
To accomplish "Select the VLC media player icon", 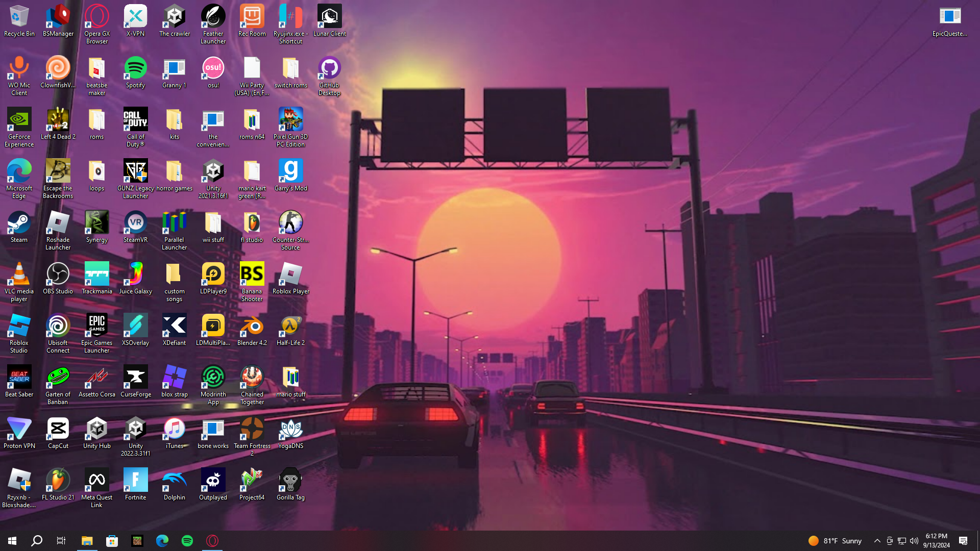I will [19, 282].
